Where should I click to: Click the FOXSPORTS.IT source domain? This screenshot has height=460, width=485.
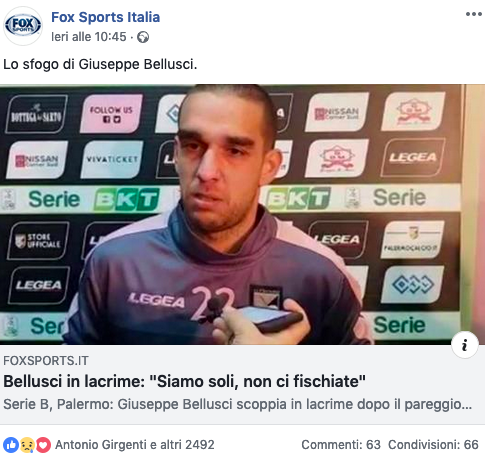46,361
